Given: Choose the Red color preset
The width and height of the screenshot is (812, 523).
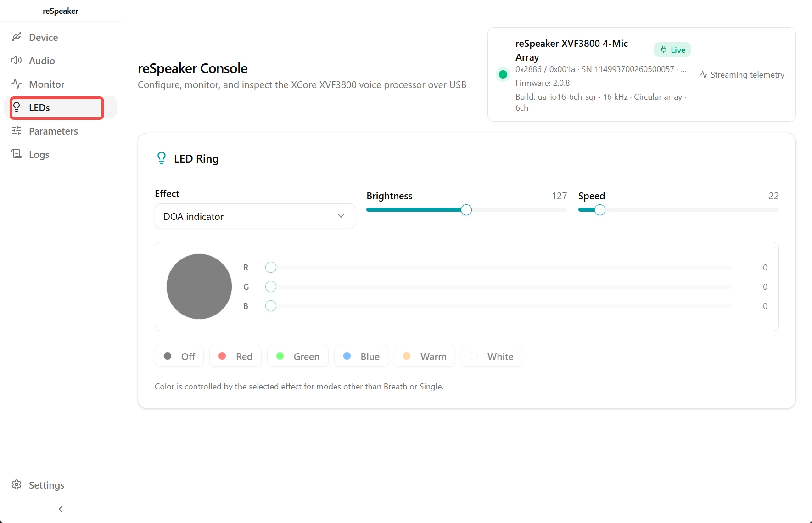Looking at the screenshot, I should tap(235, 356).
